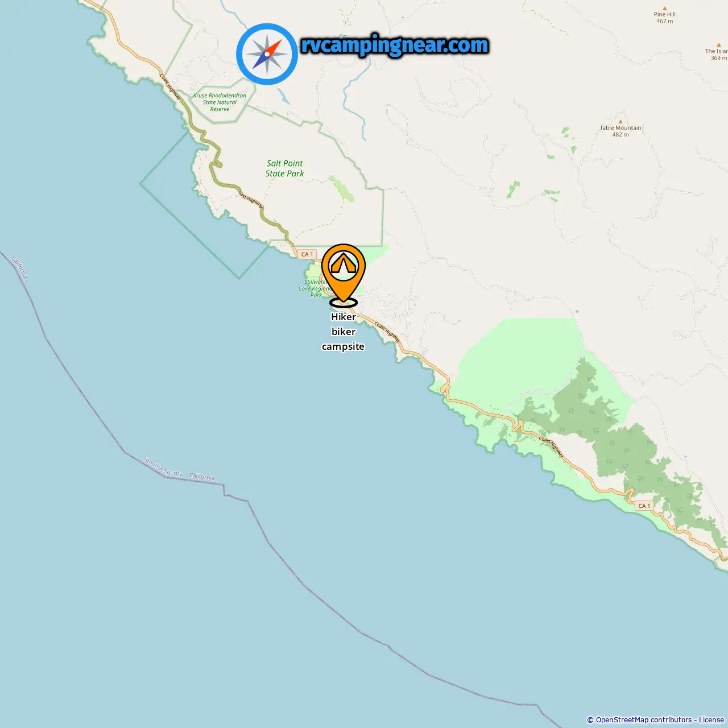Click the CA 1 shield at lower right

tap(644, 506)
